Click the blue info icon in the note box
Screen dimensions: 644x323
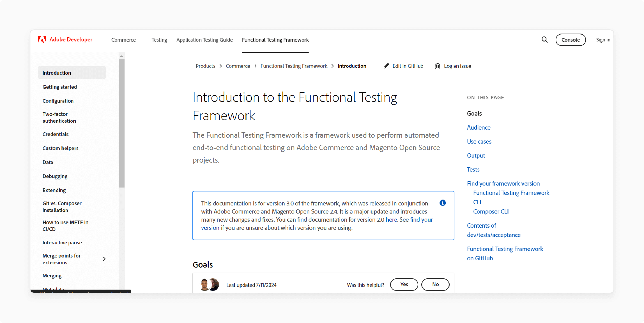pyautogui.click(x=443, y=203)
